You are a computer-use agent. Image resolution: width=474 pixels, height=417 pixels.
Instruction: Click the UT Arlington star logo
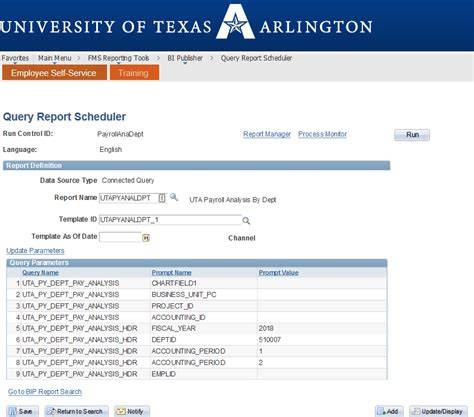tap(235, 22)
